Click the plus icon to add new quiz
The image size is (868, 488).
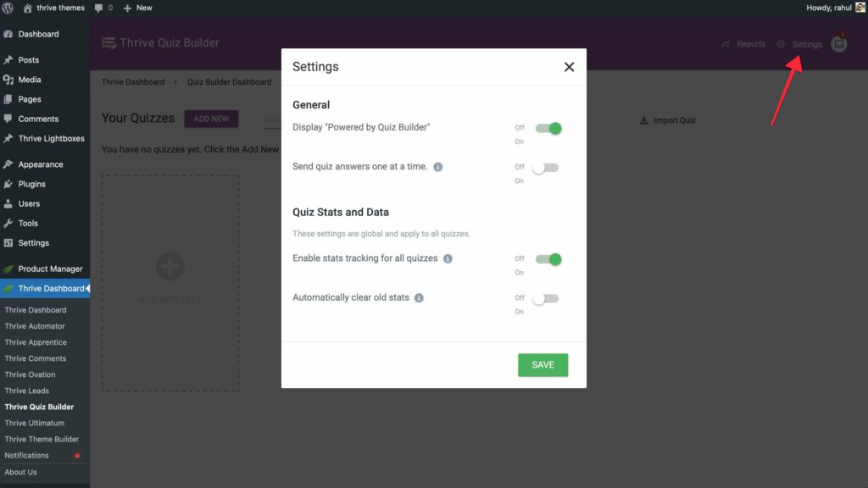pyautogui.click(x=170, y=267)
